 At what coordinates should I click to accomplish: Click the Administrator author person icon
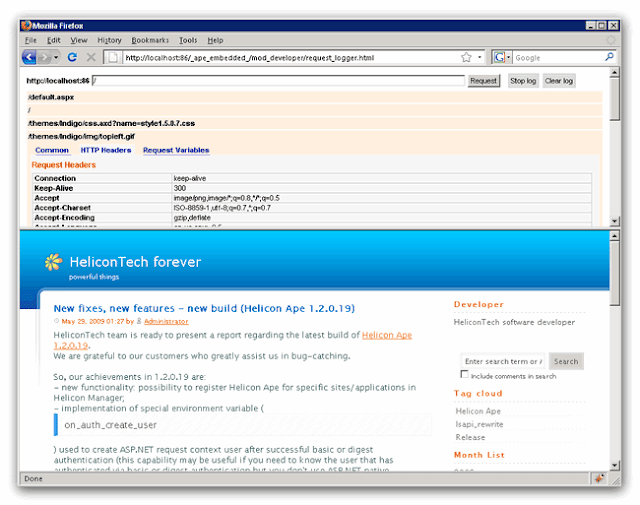(139, 321)
